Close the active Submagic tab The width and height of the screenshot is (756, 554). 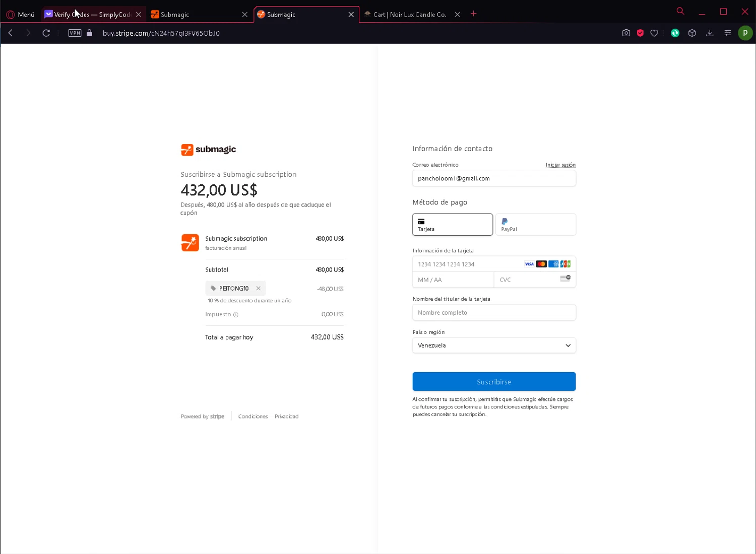351,15
